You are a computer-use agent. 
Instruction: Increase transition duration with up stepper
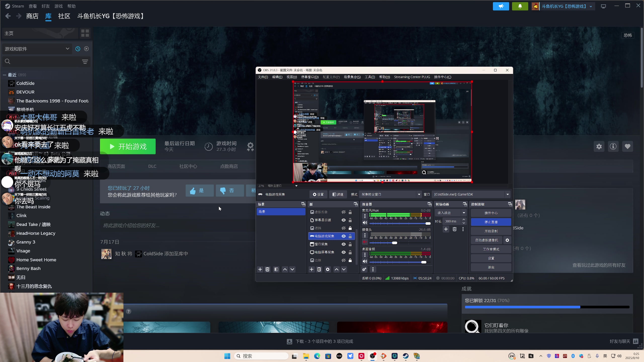pos(464,220)
